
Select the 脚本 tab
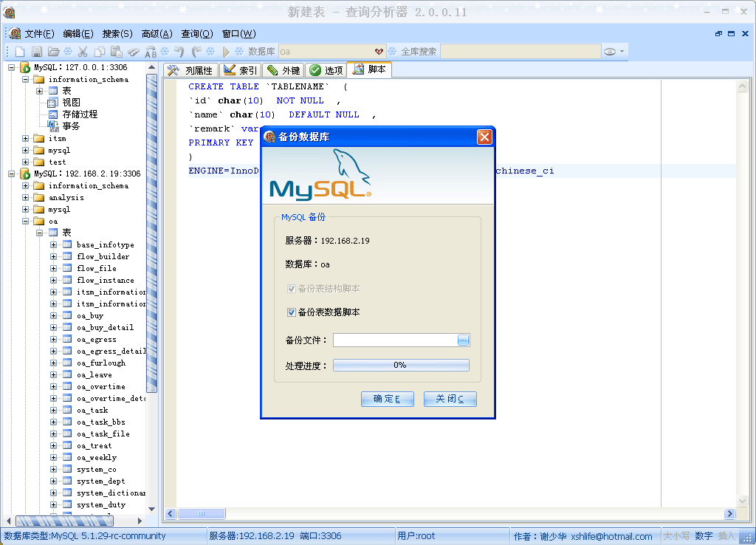[x=369, y=69]
